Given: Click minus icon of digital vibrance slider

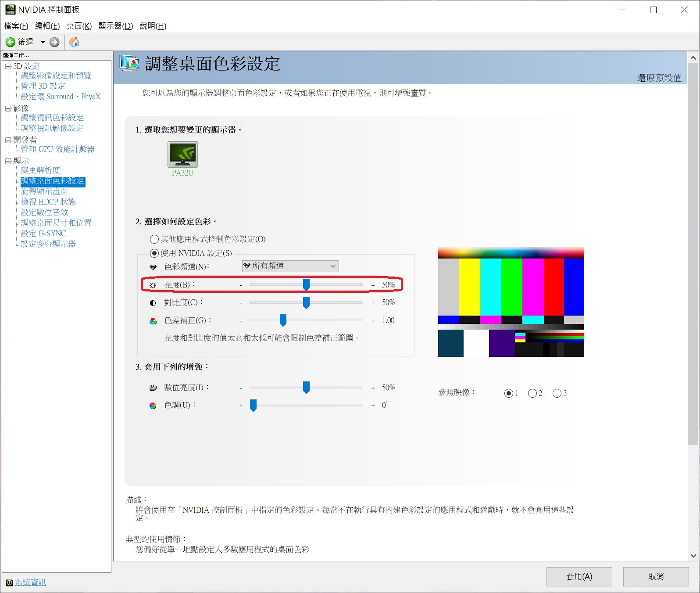Looking at the screenshot, I should [241, 388].
